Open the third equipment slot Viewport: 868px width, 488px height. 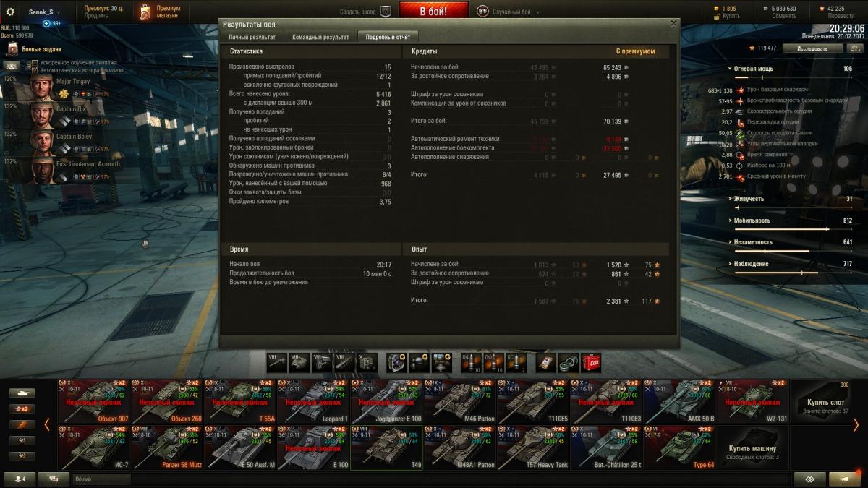coord(441,362)
